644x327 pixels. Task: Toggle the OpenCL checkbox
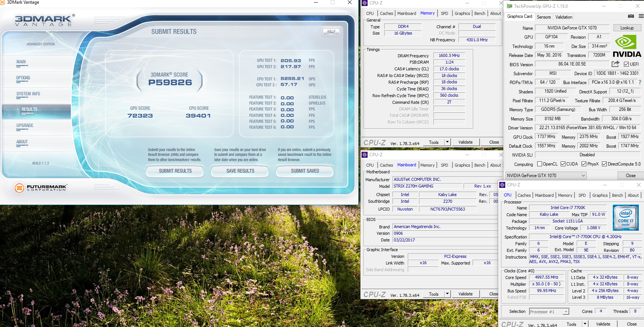click(539, 164)
